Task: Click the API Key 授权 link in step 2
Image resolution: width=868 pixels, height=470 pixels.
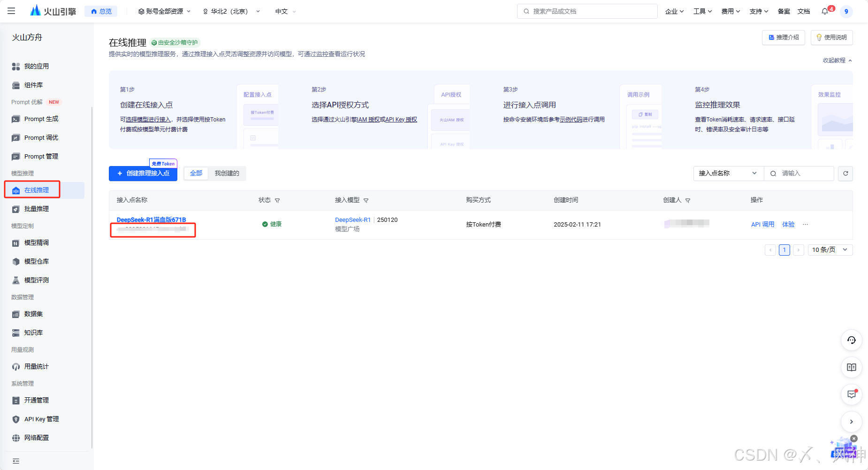Action: 401,120
